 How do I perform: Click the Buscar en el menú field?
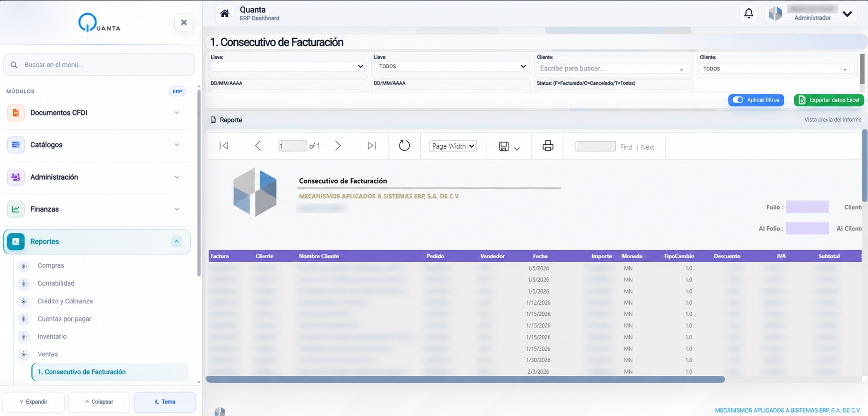pos(99,65)
